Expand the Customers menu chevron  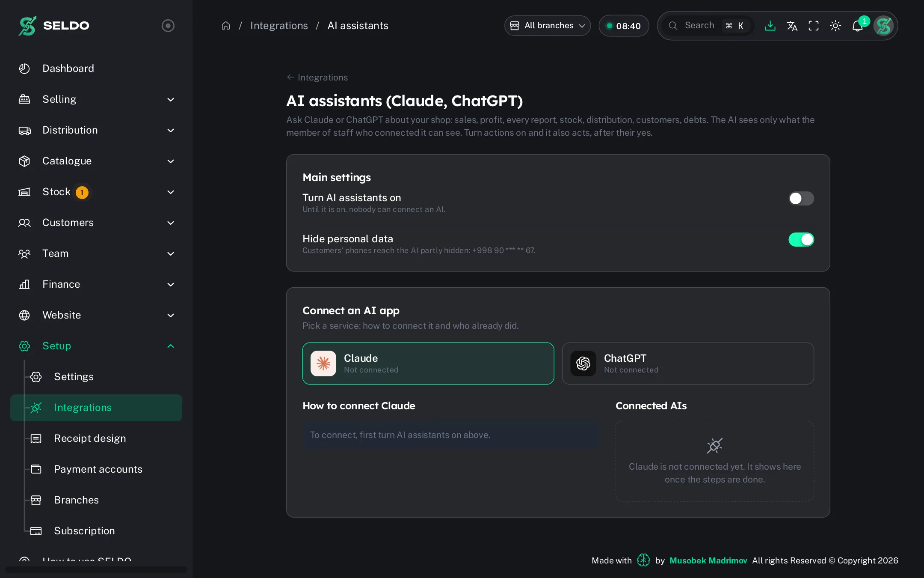171,223
